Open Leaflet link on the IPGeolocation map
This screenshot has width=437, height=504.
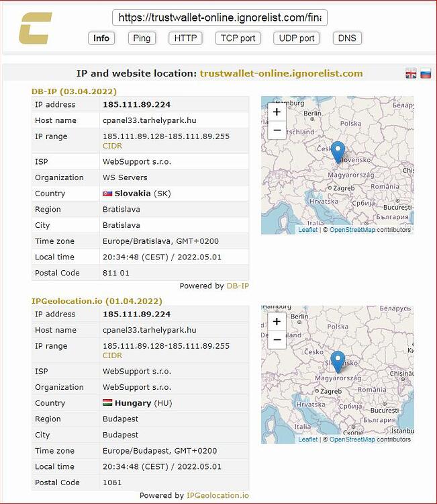307,439
